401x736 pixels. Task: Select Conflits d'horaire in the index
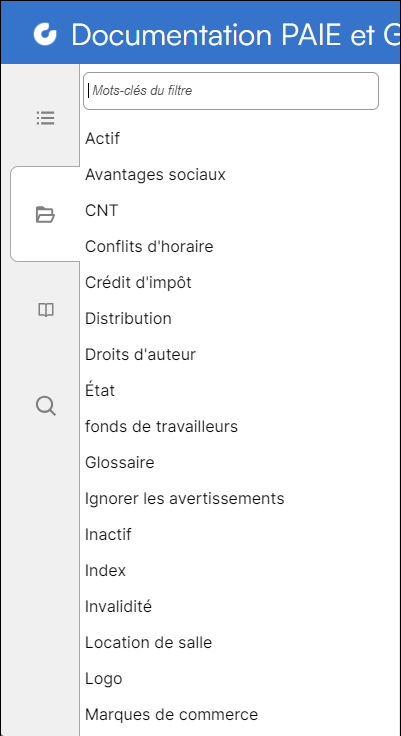pyautogui.click(x=149, y=246)
